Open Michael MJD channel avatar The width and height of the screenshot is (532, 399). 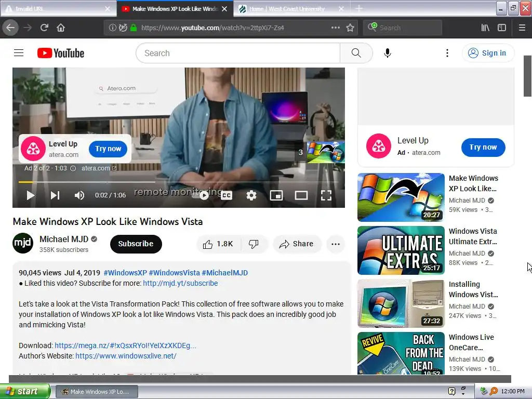23,243
